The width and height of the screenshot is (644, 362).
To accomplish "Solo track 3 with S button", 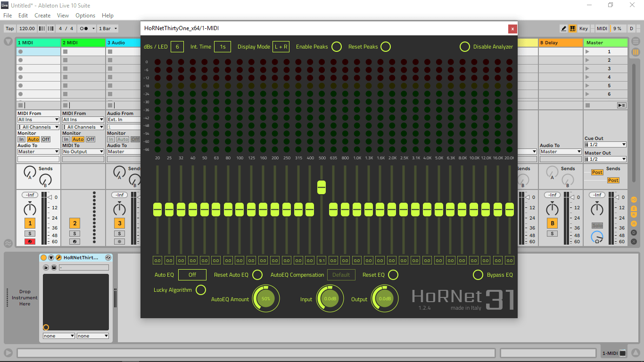I will [119, 233].
